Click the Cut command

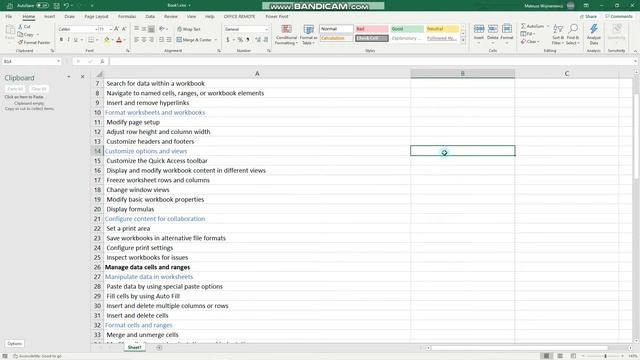coord(24,27)
